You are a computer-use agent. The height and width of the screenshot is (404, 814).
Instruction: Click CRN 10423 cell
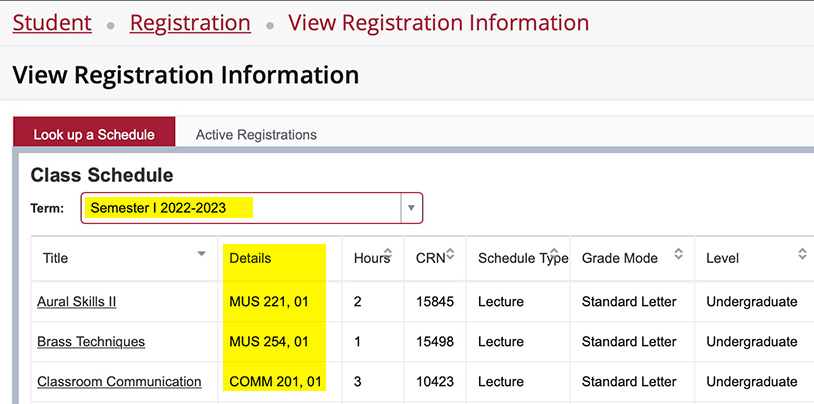point(435,382)
